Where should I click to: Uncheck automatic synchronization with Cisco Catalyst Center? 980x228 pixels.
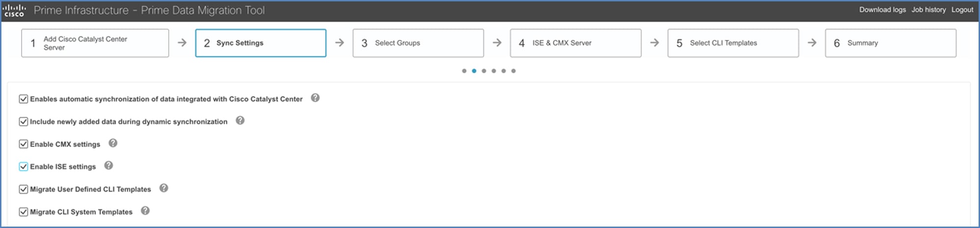(x=23, y=99)
